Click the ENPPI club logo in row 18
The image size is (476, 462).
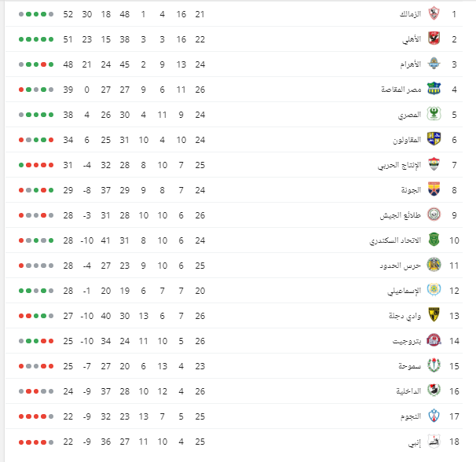coord(434,441)
